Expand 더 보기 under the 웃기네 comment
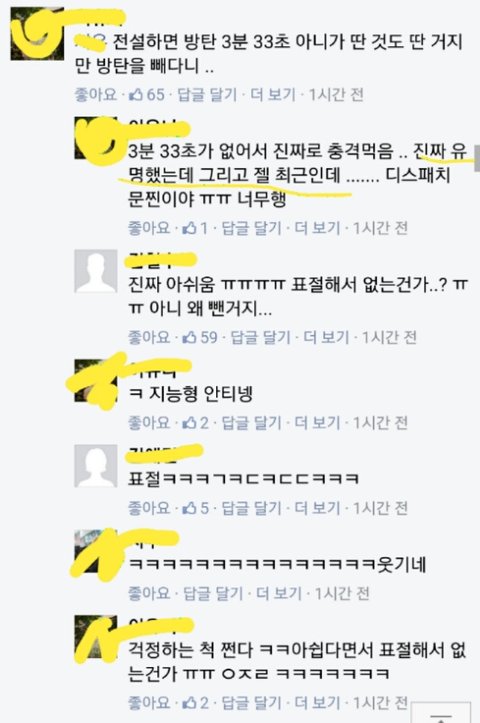This screenshot has width=480, height=723. 279,593
